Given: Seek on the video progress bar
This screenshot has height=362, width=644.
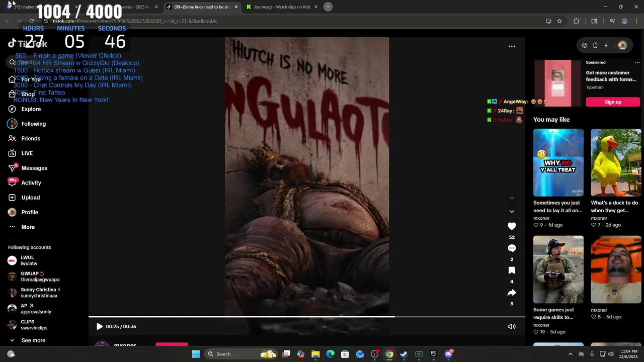Looking at the screenshot, I should (x=307, y=317).
